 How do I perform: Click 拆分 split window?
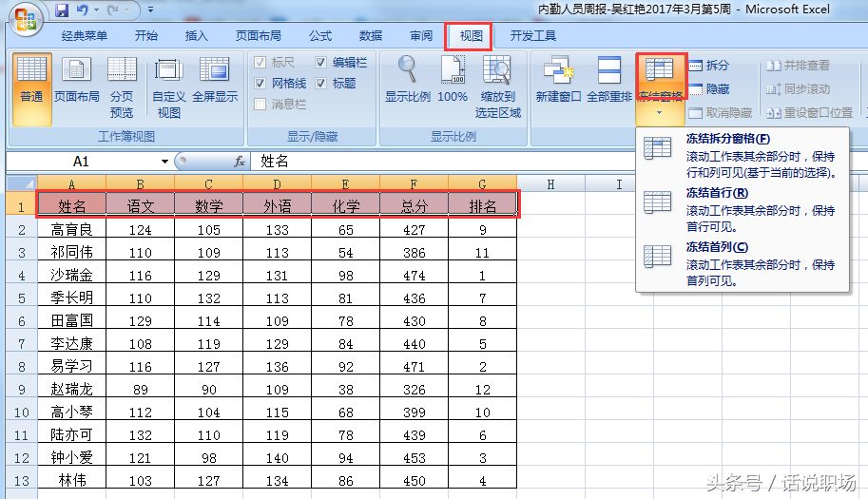pos(709,66)
